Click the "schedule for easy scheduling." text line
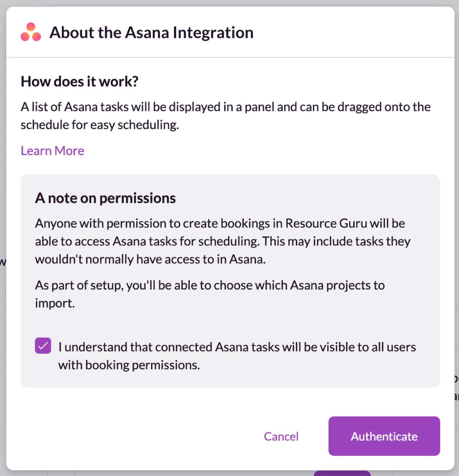459x476 pixels. tap(100, 125)
